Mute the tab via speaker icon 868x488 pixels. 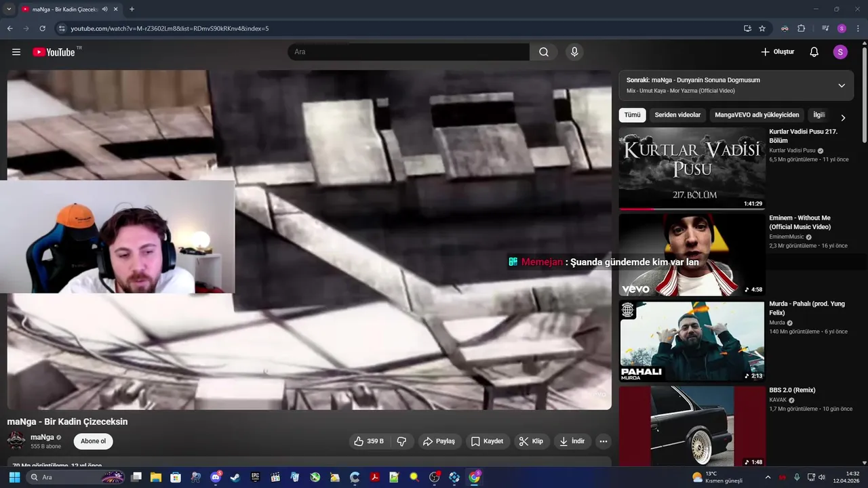click(104, 9)
